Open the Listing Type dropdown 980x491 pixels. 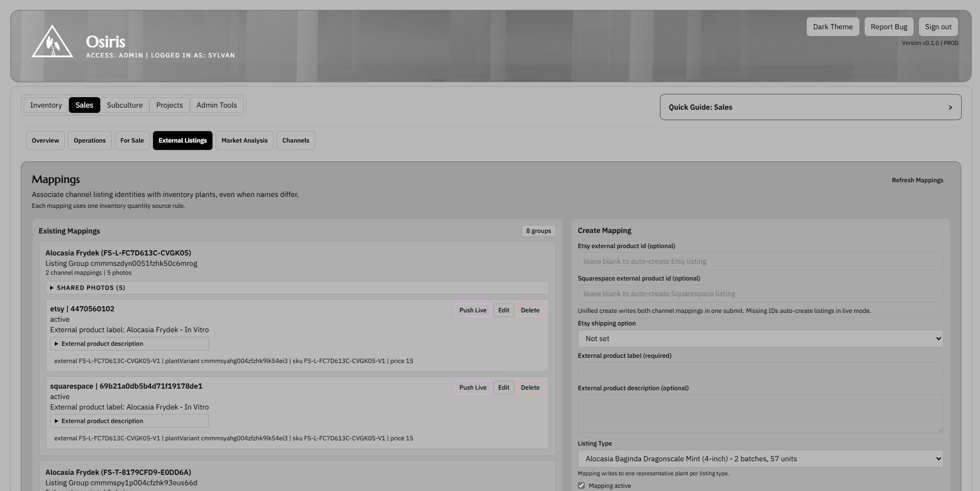(759, 459)
